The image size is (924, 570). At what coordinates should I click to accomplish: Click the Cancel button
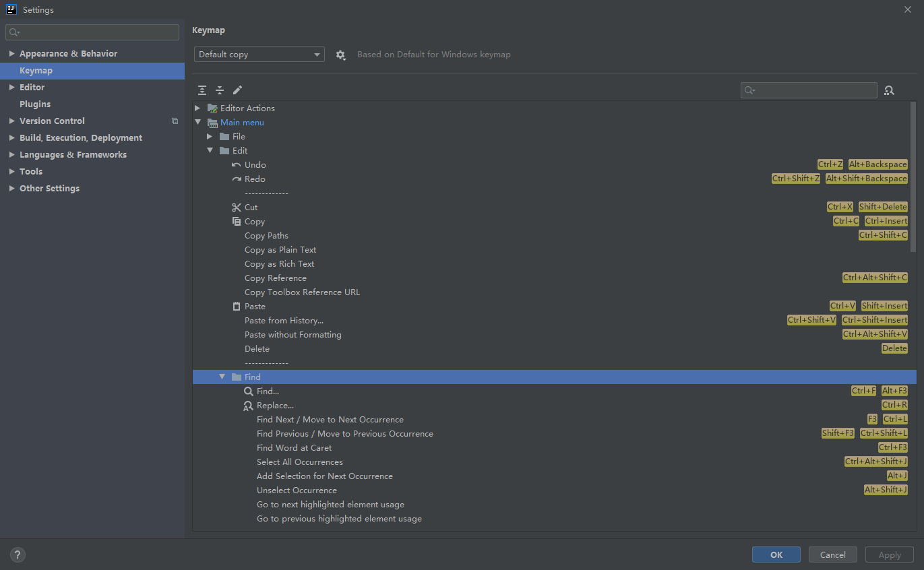pos(833,555)
